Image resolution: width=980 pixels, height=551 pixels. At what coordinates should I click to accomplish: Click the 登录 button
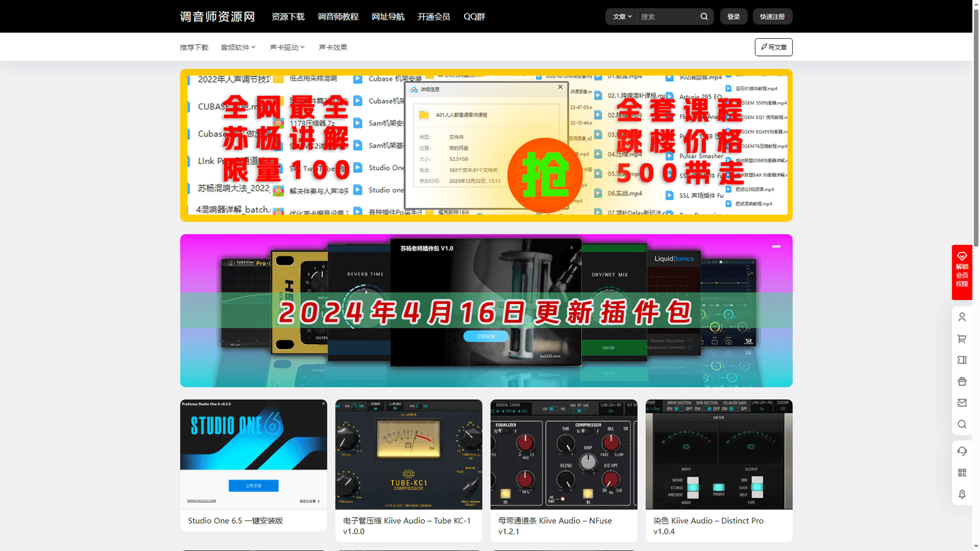click(734, 16)
